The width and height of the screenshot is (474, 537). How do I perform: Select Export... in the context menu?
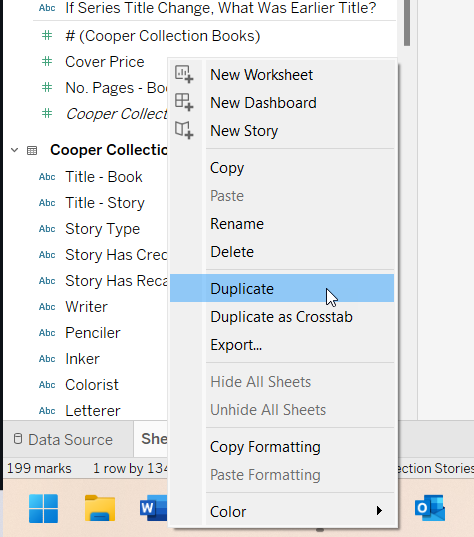pyautogui.click(x=282, y=345)
